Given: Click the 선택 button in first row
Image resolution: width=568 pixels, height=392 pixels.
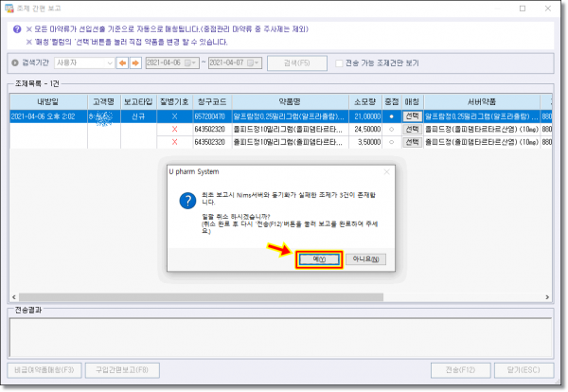Looking at the screenshot, I should 412,116.
